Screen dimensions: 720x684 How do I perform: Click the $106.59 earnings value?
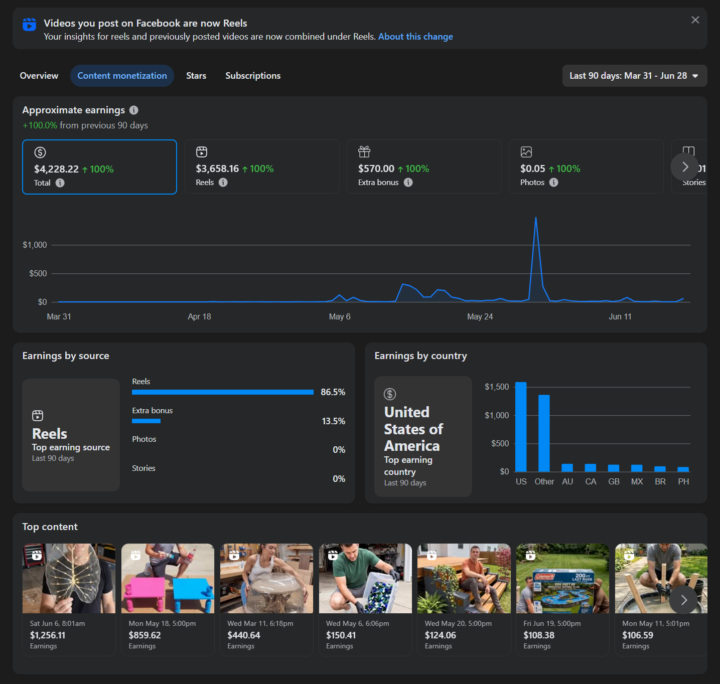coord(637,635)
